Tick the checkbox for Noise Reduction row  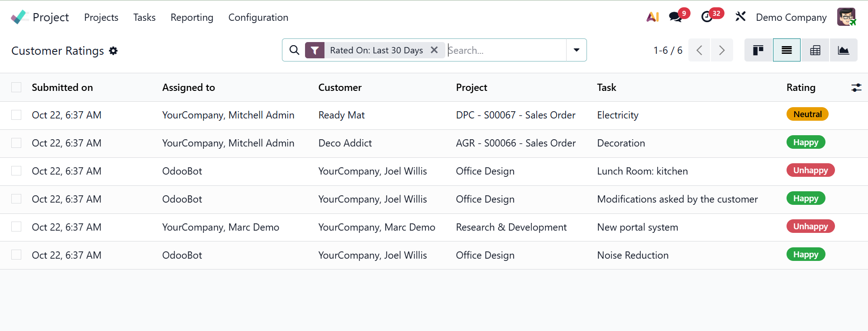pos(16,255)
